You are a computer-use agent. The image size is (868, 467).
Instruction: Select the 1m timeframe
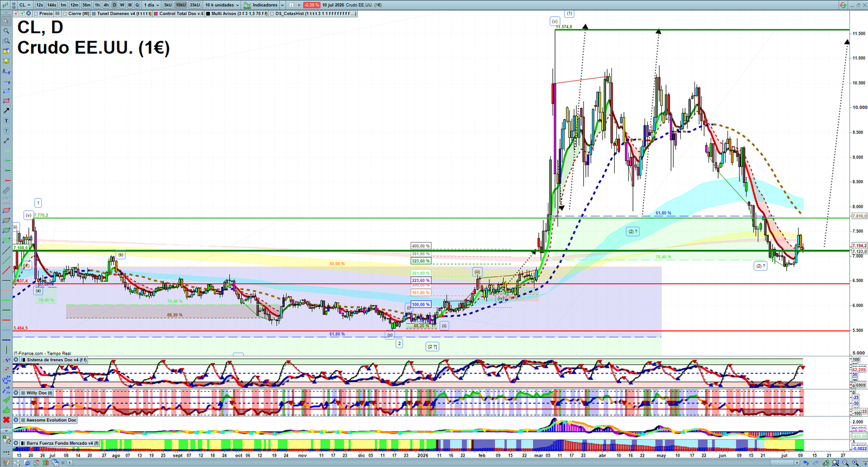point(63,5)
